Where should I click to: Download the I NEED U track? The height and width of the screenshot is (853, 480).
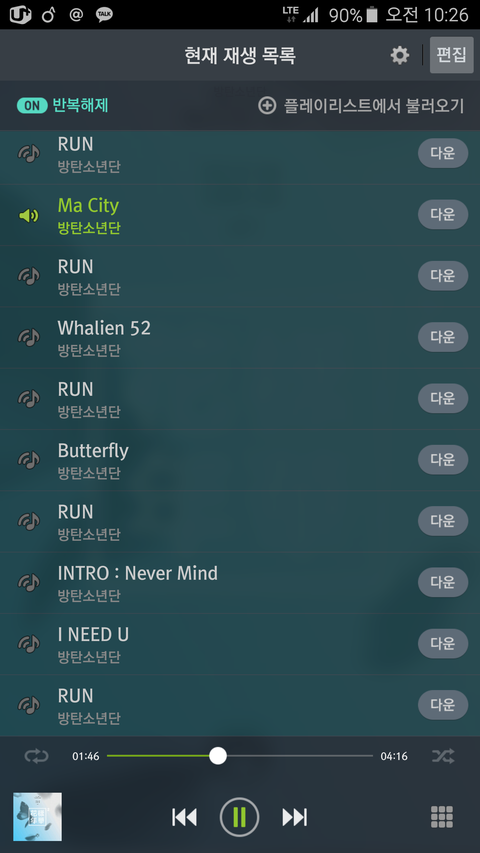coord(443,644)
